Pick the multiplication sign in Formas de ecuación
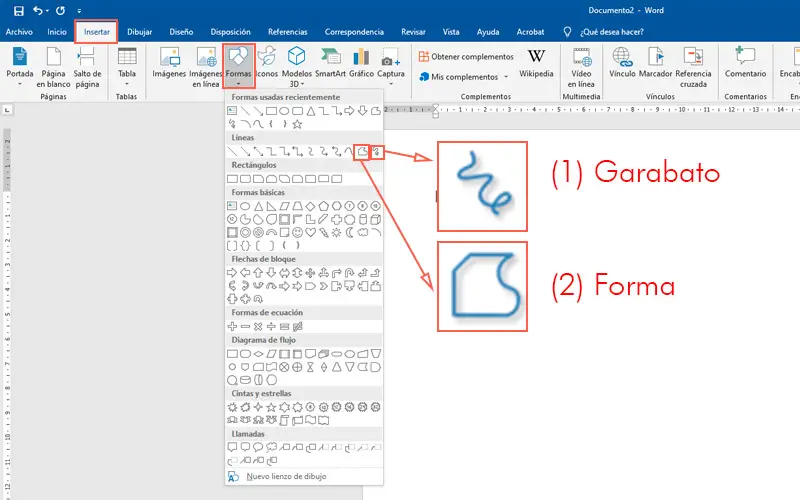Screen dimensions: 800x500 tap(258, 327)
